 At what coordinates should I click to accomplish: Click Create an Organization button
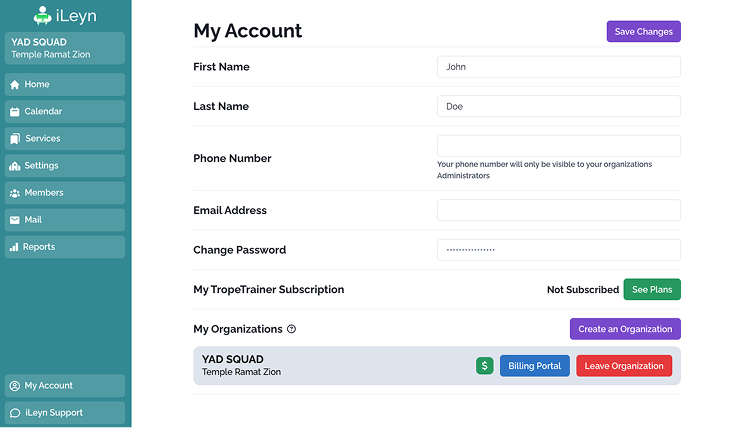coord(625,329)
